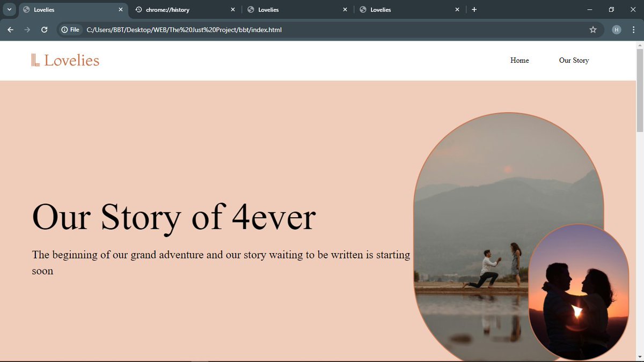644x362 pixels.
Task: Open the tab search chevron
Action: tap(9, 9)
